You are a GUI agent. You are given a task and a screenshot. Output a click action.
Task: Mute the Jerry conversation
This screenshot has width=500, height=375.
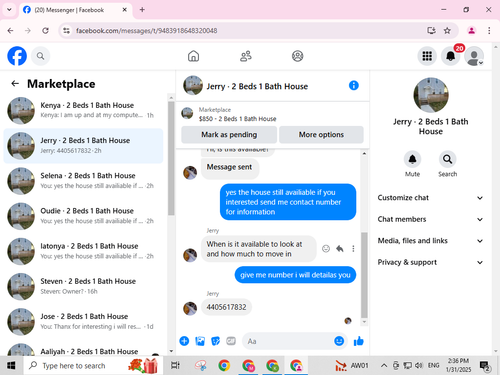click(412, 159)
